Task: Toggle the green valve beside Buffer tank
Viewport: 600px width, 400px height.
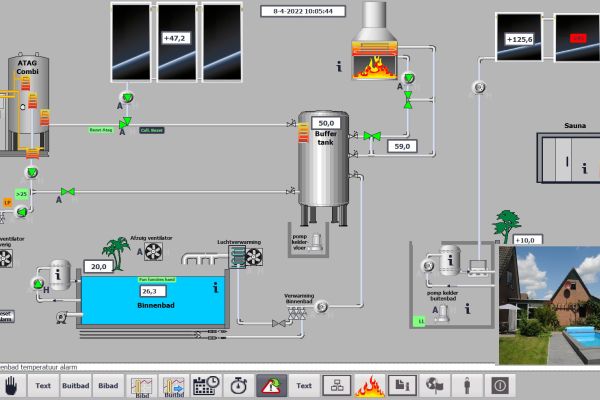Action: coord(370,135)
